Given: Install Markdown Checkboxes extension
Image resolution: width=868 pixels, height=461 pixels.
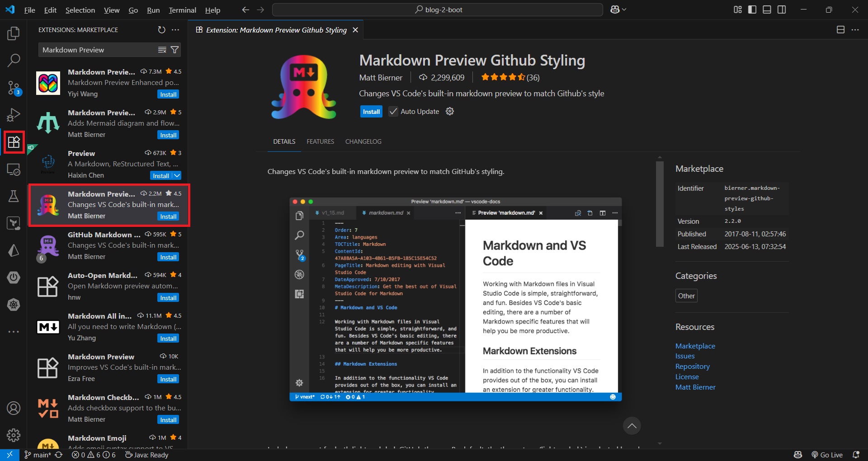Looking at the screenshot, I should point(168,419).
